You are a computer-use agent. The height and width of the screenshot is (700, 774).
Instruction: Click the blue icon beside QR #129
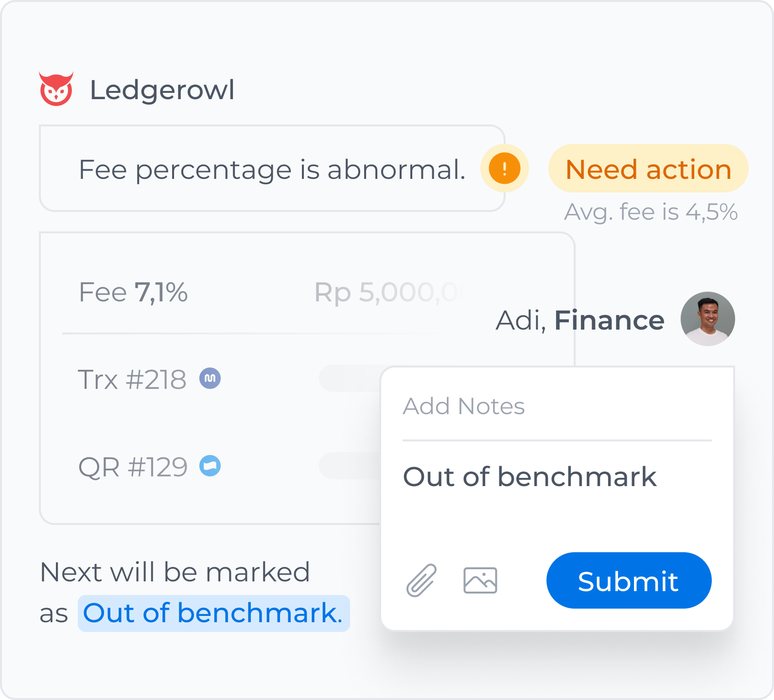point(210,466)
